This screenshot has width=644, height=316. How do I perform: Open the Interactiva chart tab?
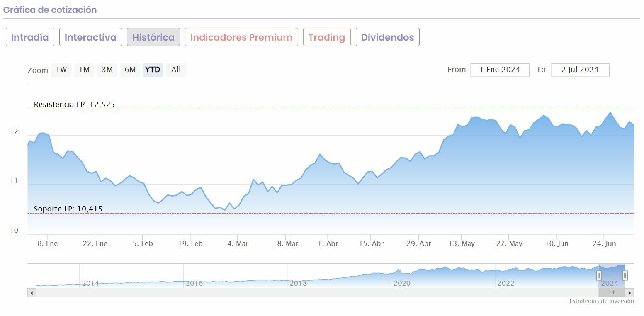[x=90, y=37]
